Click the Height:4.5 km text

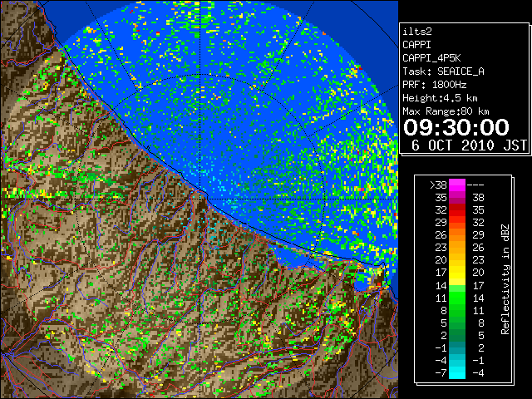click(x=440, y=98)
